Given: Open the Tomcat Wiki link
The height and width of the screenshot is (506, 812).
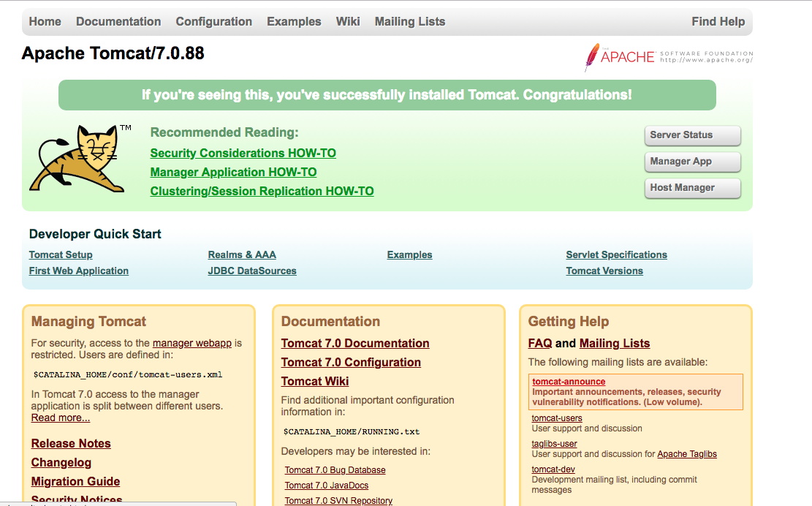Looking at the screenshot, I should [315, 382].
